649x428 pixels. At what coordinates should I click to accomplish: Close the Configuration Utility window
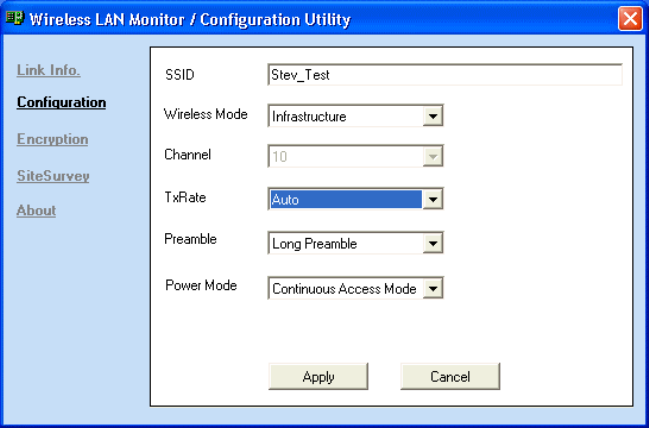630,19
